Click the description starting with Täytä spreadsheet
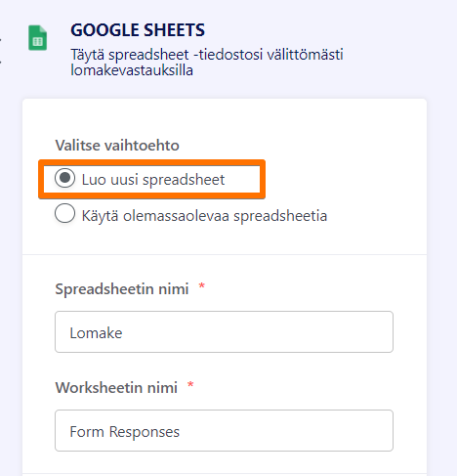457x476 pixels. coord(207,63)
